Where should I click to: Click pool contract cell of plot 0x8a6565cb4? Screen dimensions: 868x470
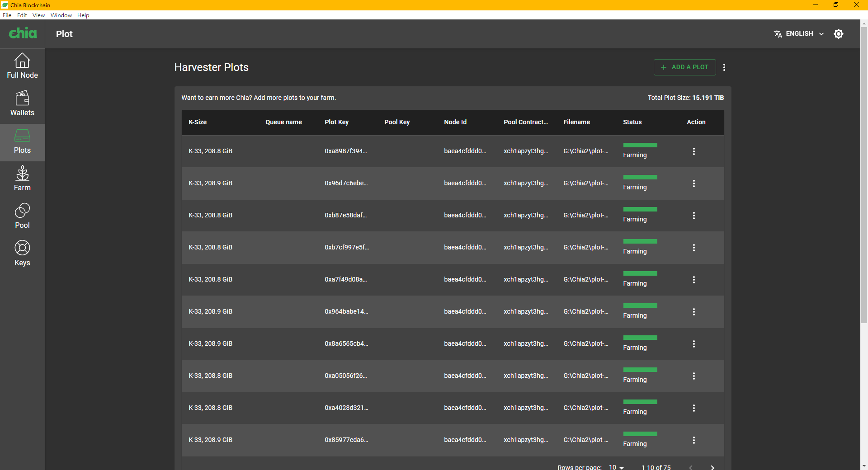click(526, 343)
